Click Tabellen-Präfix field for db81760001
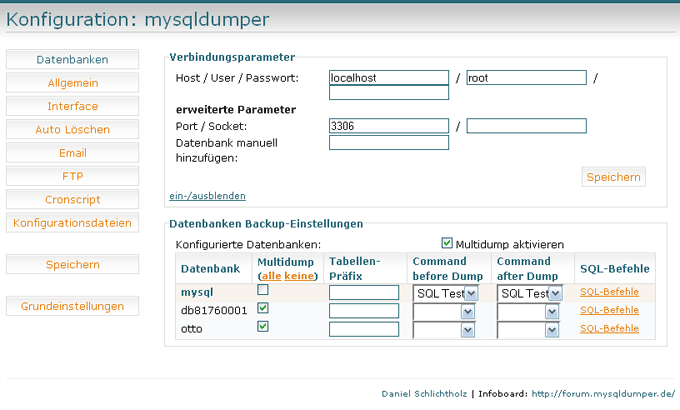680x410 pixels. click(364, 311)
